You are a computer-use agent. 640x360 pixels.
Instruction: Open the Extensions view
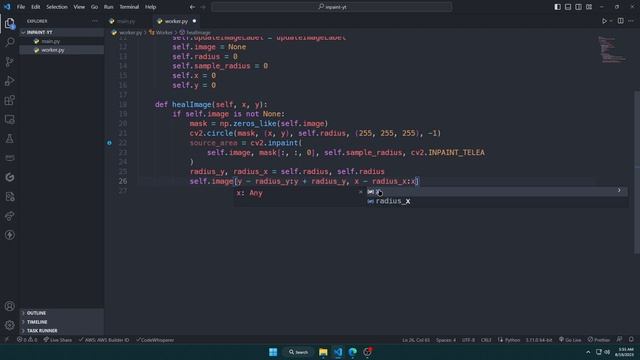pyautogui.click(x=9, y=100)
